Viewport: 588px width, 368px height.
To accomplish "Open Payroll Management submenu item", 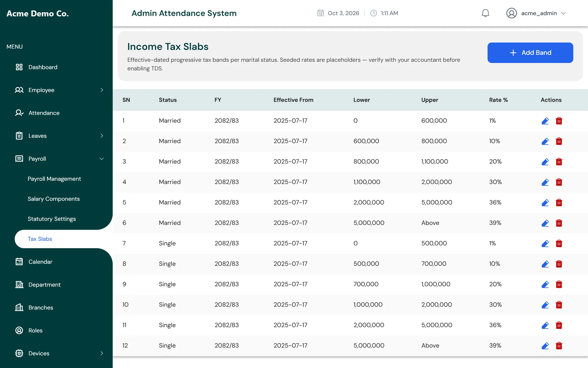I will 54,179.
